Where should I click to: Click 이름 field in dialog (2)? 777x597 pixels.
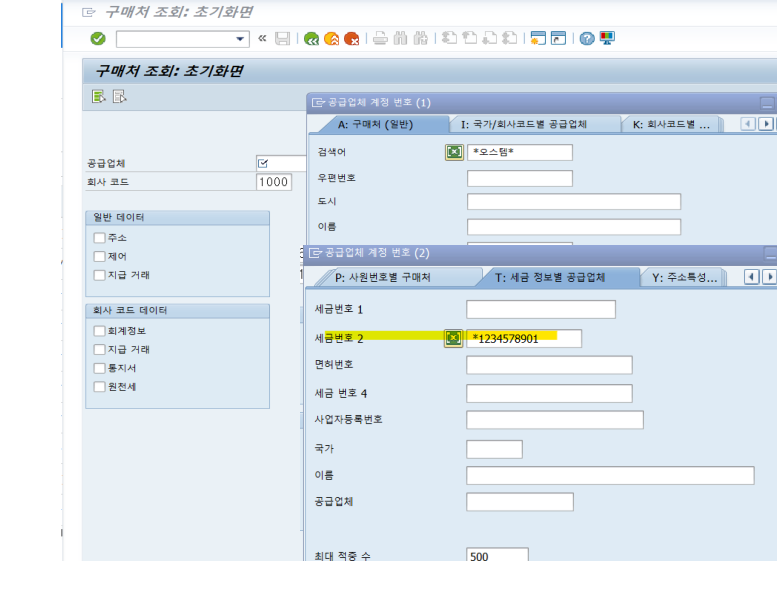click(610, 475)
